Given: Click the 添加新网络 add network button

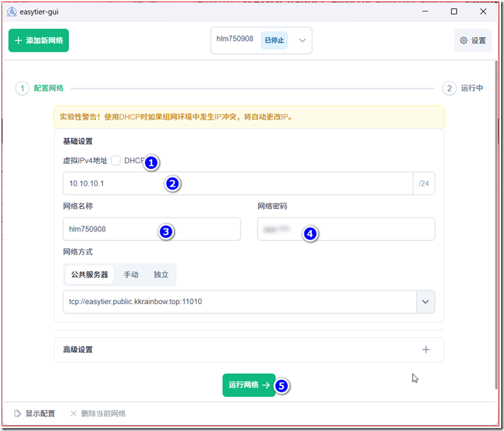Looking at the screenshot, I should (38, 41).
